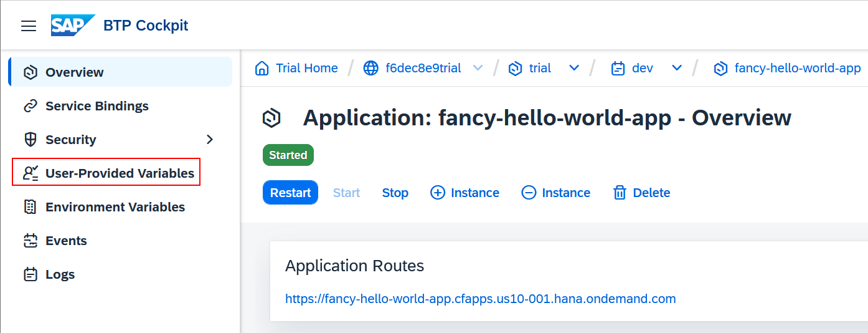Click the Environment Variables icon
The width and height of the screenshot is (868, 333).
click(x=31, y=207)
